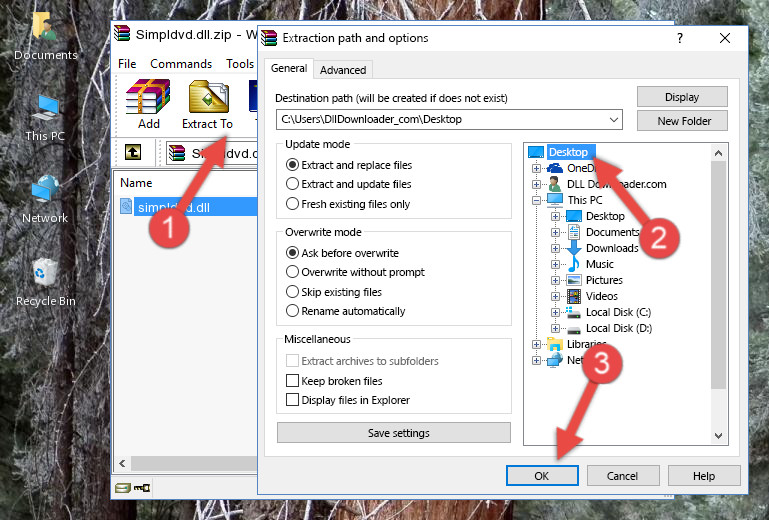Select the This PC desktop icon
The width and height of the screenshot is (769, 520).
pos(45,109)
